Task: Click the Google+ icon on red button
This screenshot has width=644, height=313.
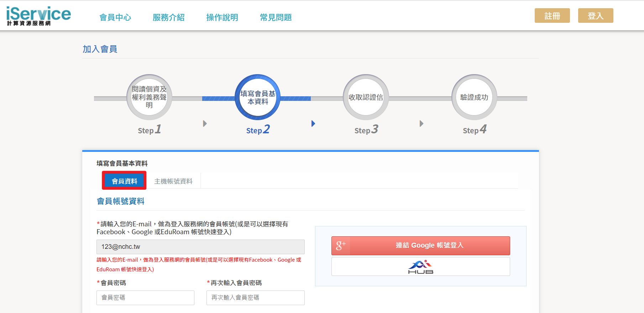Action: click(341, 246)
